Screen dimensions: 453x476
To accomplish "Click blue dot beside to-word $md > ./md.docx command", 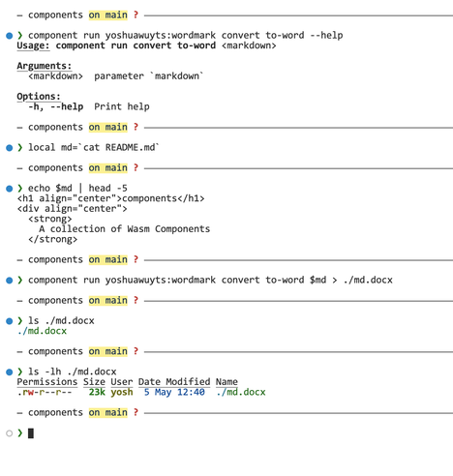I will pyautogui.click(x=10, y=281).
